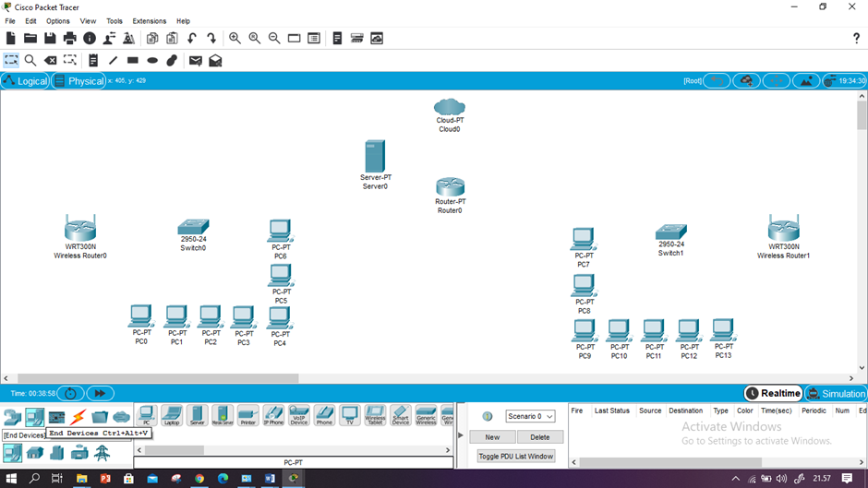Select Connections lightning bolt category
The width and height of the screenshot is (868, 488).
click(x=78, y=417)
